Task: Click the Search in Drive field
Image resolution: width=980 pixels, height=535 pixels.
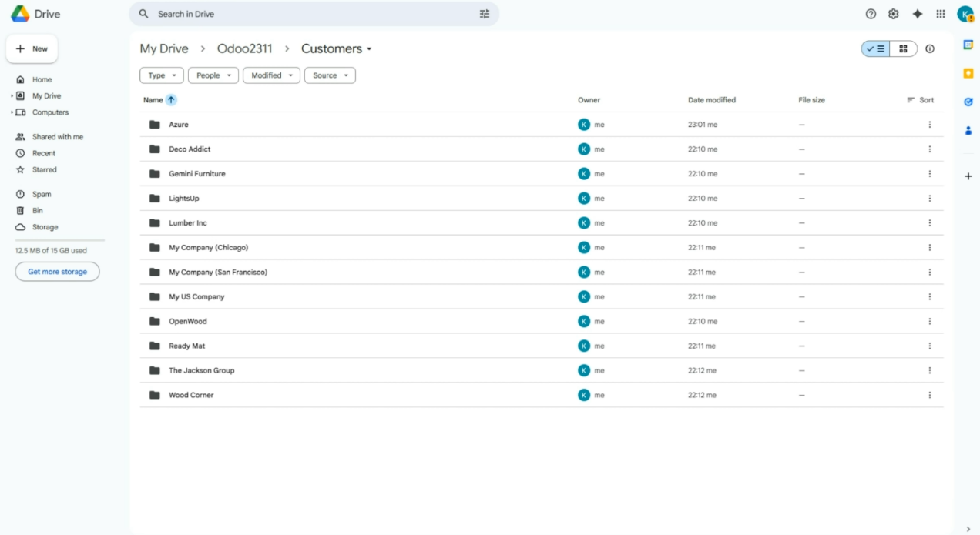Action: click(x=308, y=14)
